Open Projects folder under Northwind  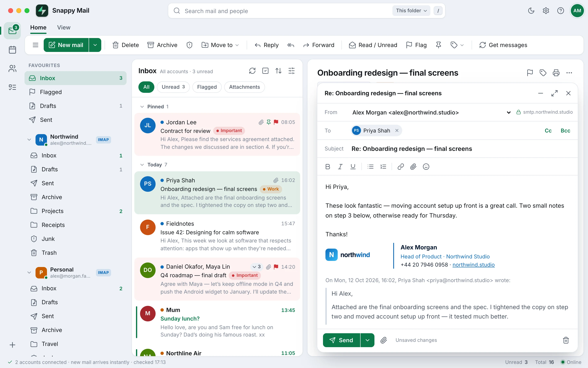[x=76, y=211]
